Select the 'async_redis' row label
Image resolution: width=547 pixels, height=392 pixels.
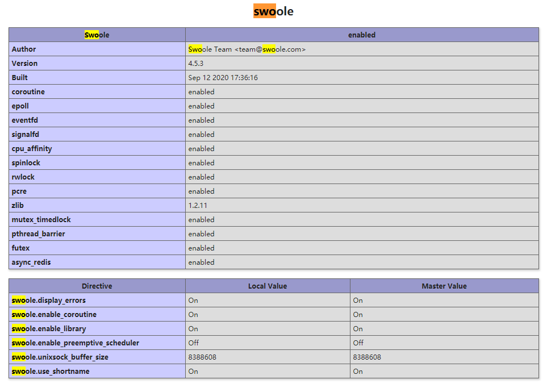31,262
